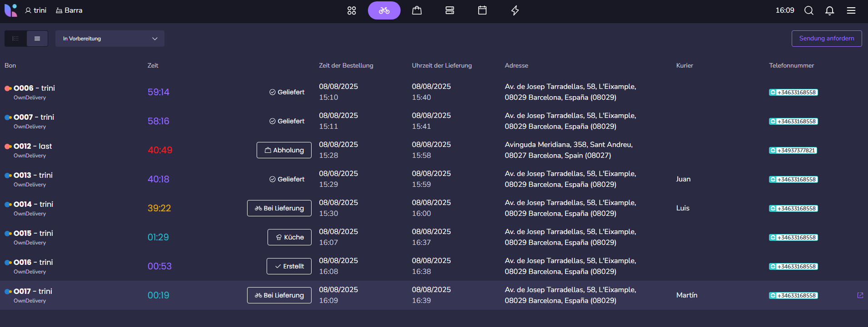
Task: Call phone number of order 0016
Action: pos(794,267)
